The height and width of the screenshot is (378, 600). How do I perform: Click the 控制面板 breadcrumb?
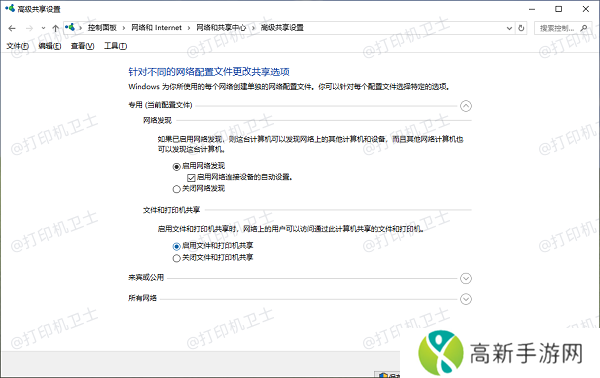pos(102,28)
